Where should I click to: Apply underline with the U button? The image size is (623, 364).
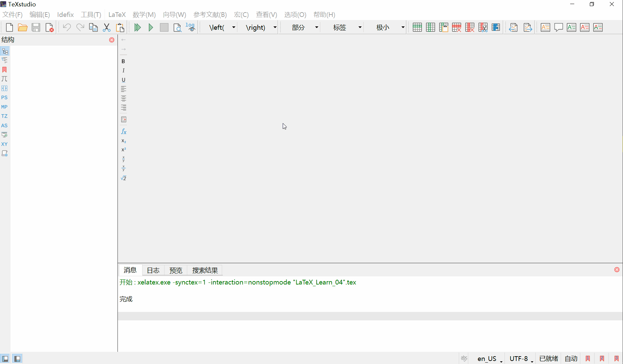pos(123,80)
